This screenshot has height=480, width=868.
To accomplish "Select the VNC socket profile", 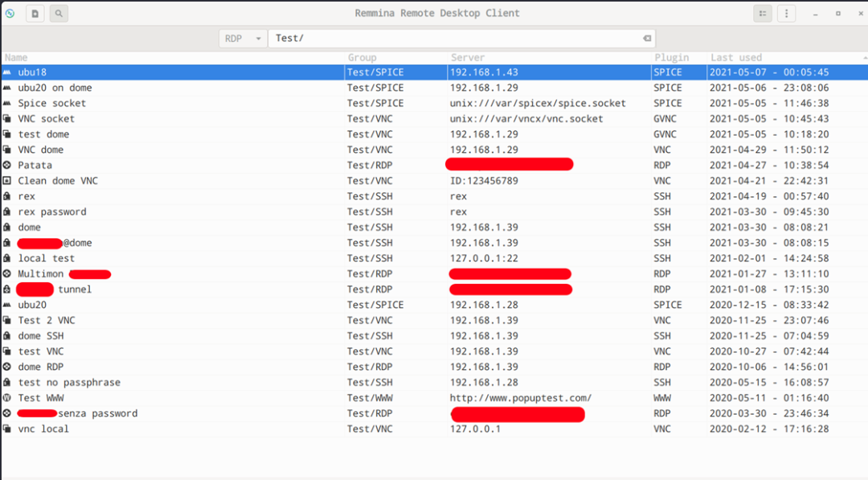I will coord(46,118).
